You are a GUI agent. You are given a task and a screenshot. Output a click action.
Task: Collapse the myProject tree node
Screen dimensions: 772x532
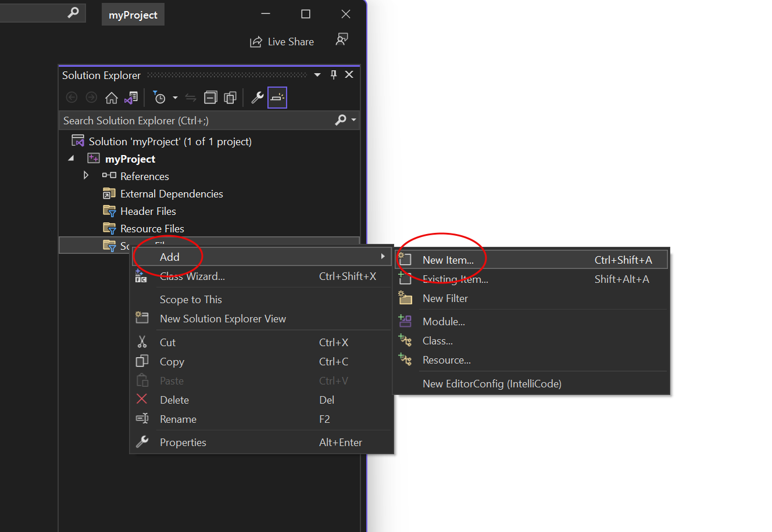pyautogui.click(x=72, y=159)
